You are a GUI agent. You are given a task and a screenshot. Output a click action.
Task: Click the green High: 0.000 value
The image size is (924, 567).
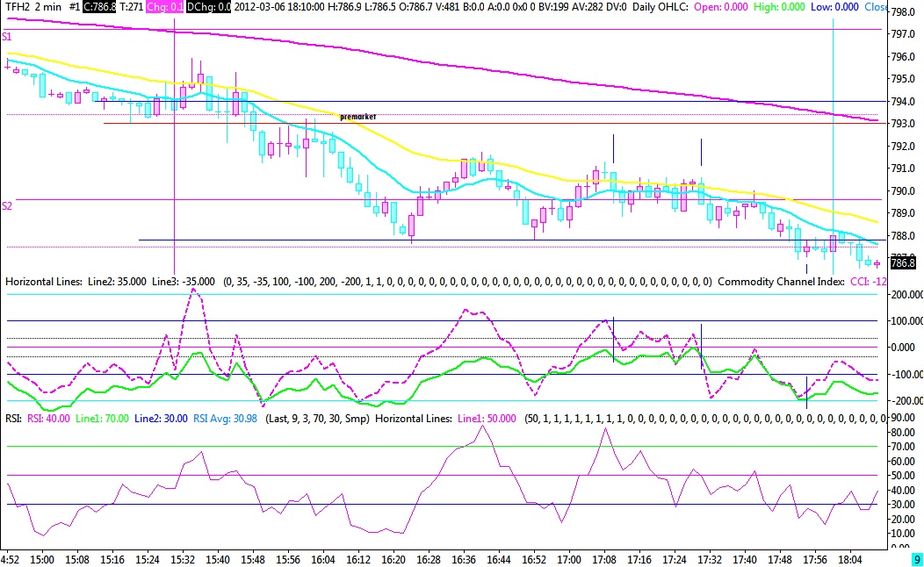[x=780, y=7]
